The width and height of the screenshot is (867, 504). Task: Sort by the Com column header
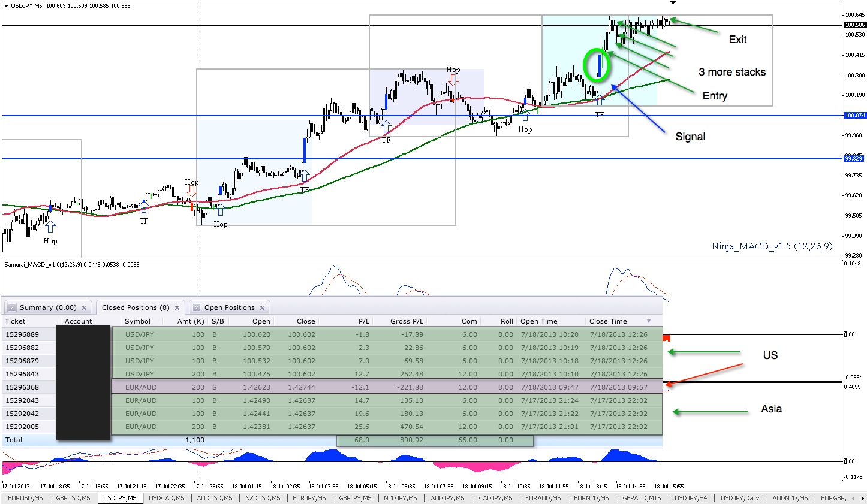coord(469,321)
